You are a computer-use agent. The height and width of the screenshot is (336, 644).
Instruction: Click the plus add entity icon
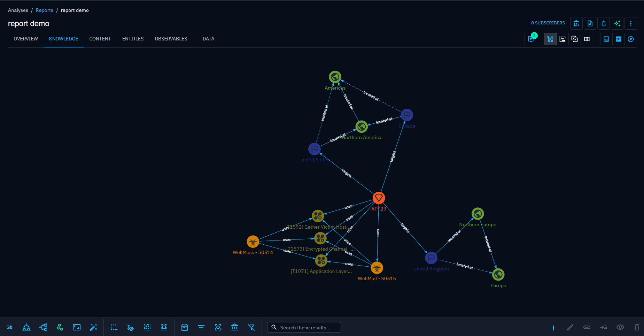click(x=553, y=328)
